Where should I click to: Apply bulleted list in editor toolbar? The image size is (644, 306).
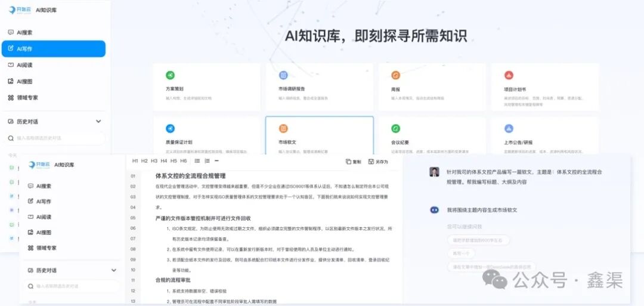click(197, 161)
